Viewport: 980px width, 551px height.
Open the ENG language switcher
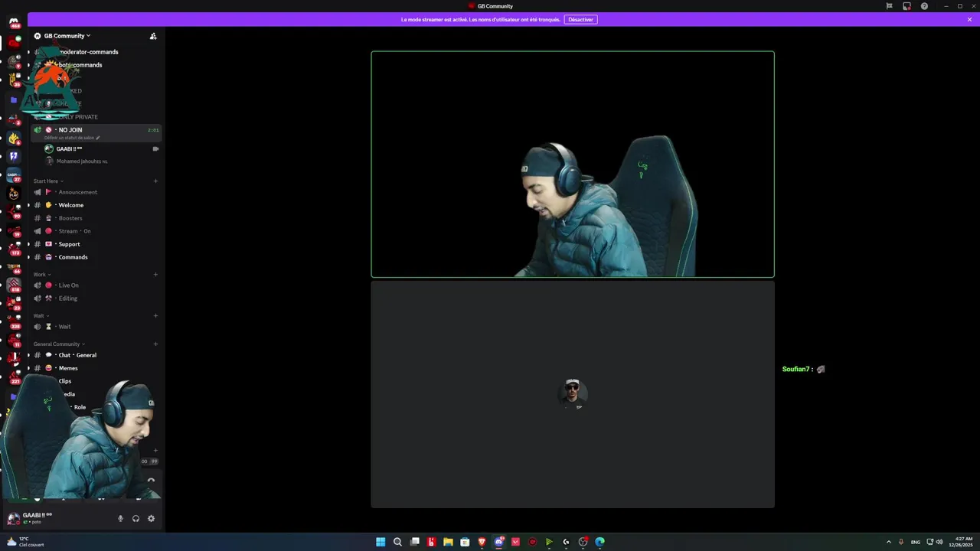coord(916,542)
